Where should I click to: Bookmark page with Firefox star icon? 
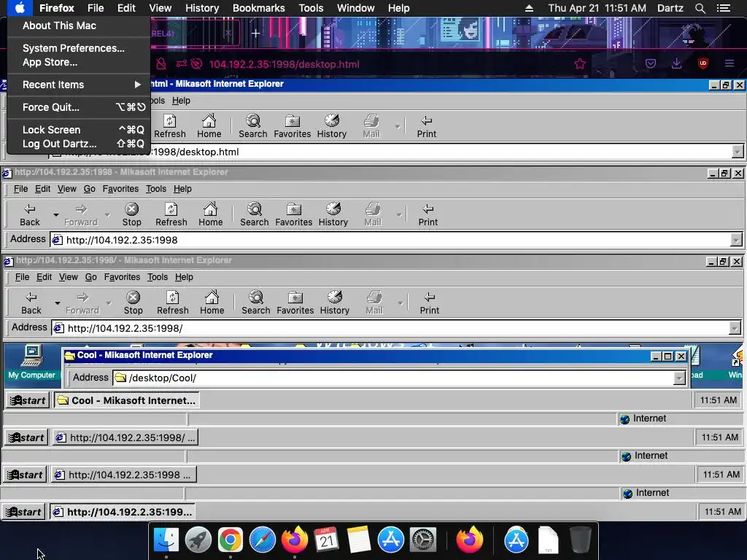(580, 64)
